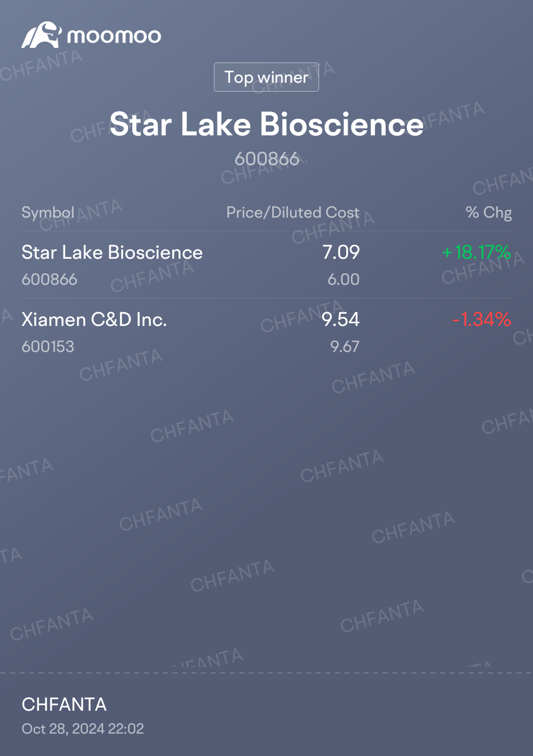
Task: Click the moomoo brand wordmark
Action: pyautogui.click(x=114, y=36)
